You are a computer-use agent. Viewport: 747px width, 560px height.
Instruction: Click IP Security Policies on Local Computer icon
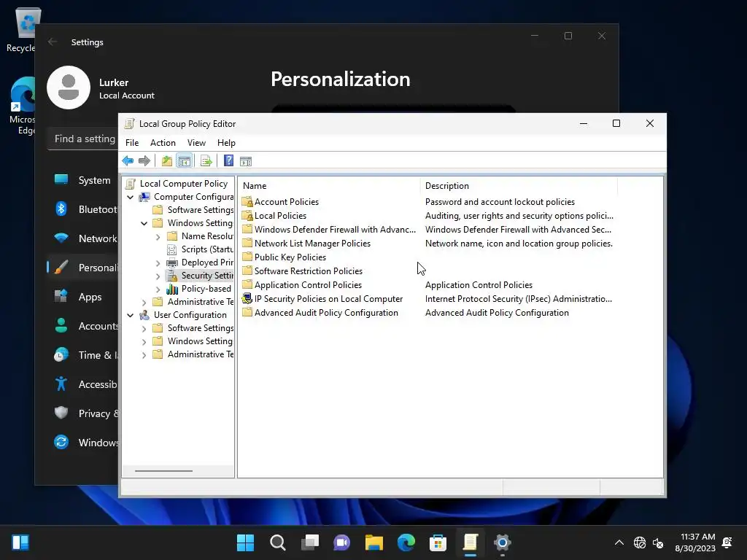(247, 298)
